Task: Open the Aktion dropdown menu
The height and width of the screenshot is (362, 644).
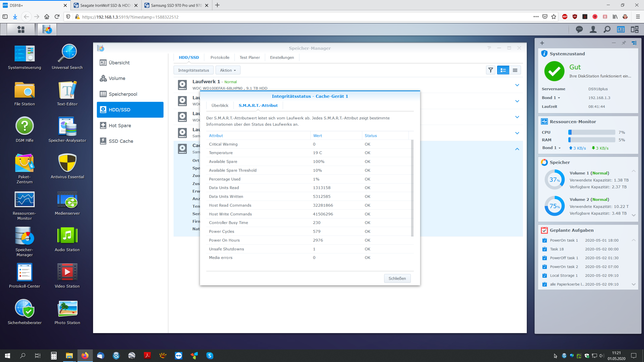Action: [228, 70]
